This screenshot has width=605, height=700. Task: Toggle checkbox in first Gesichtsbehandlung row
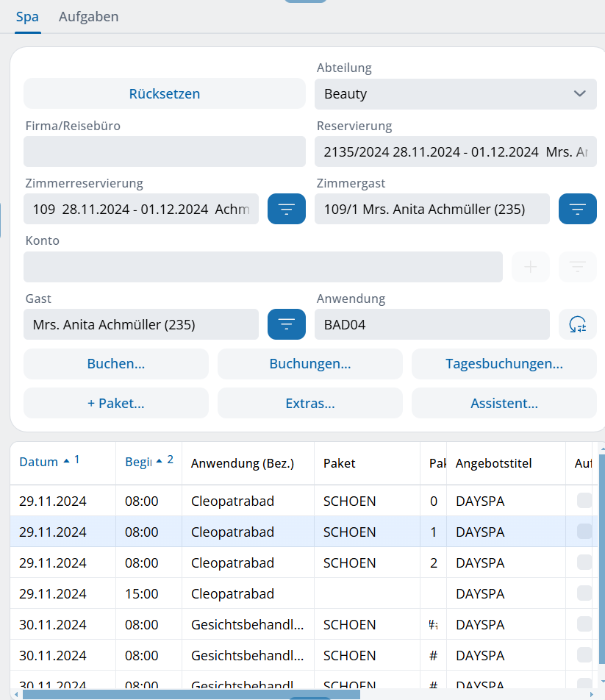(x=584, y=624)
